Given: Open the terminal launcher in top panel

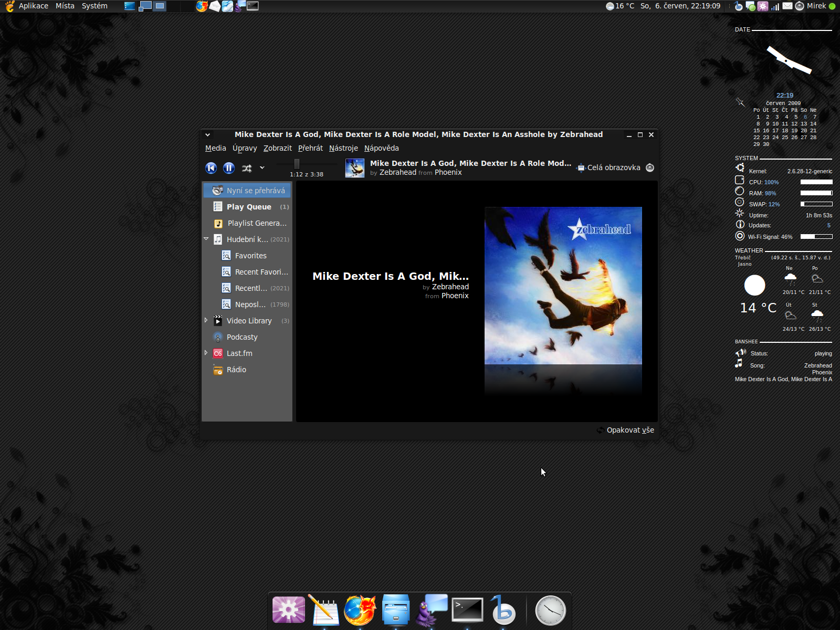Looking at the screenshot, I should [x=253, y=6].
